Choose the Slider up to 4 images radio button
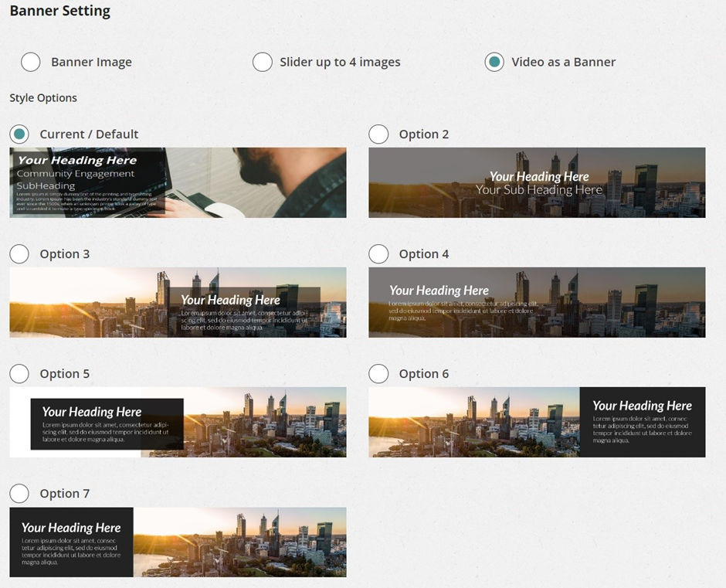Screen dimensions: 726x588 point(263,63)
